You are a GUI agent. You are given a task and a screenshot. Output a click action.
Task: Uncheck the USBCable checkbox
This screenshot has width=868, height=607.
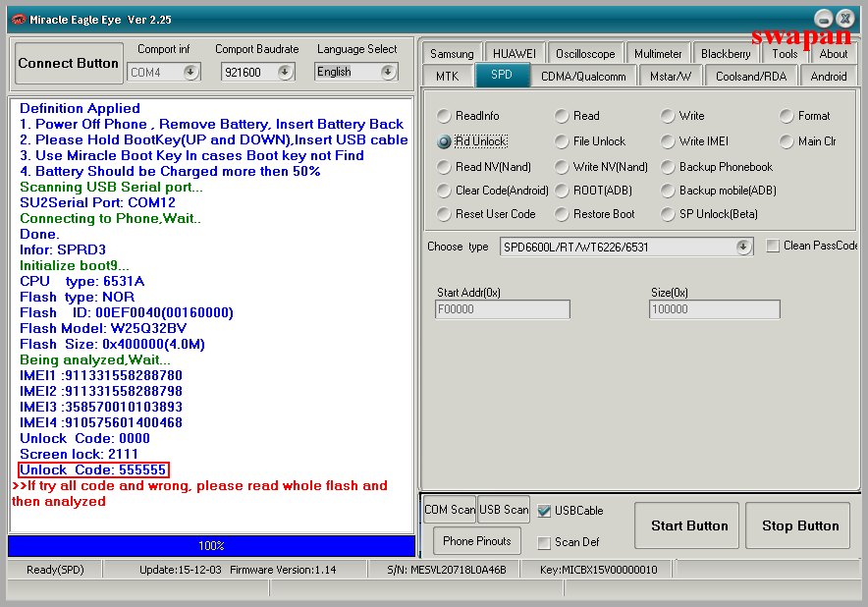[x=544, y=511]
